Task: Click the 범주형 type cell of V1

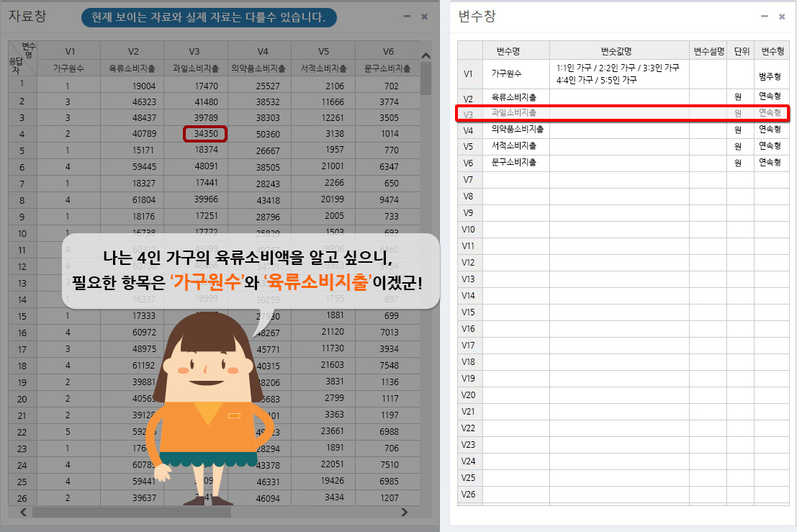Action: (x=771, y=74)
